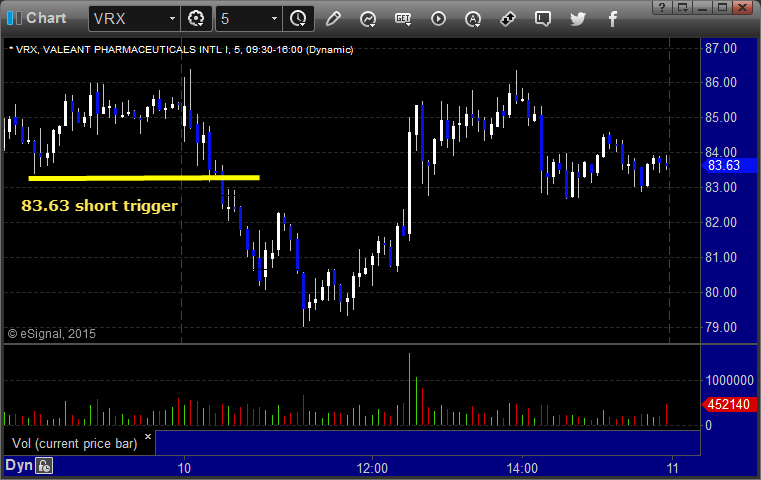Click the trade arrows icon
Screen dimensions: 761x480
(x=508, y=19)
